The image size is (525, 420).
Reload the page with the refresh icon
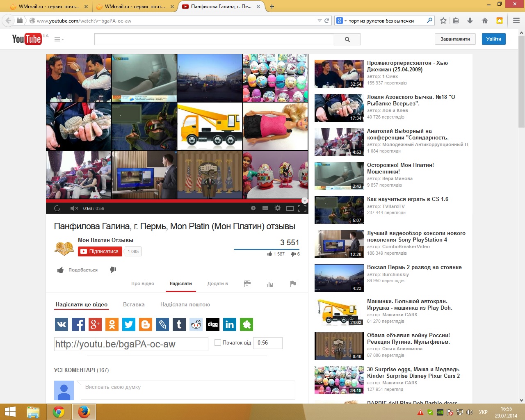327,21
